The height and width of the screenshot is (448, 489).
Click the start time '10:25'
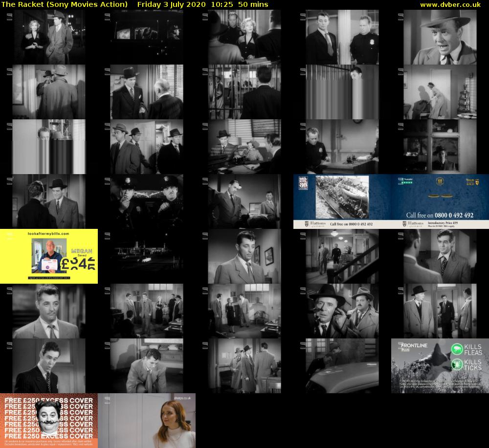(222, 4)
